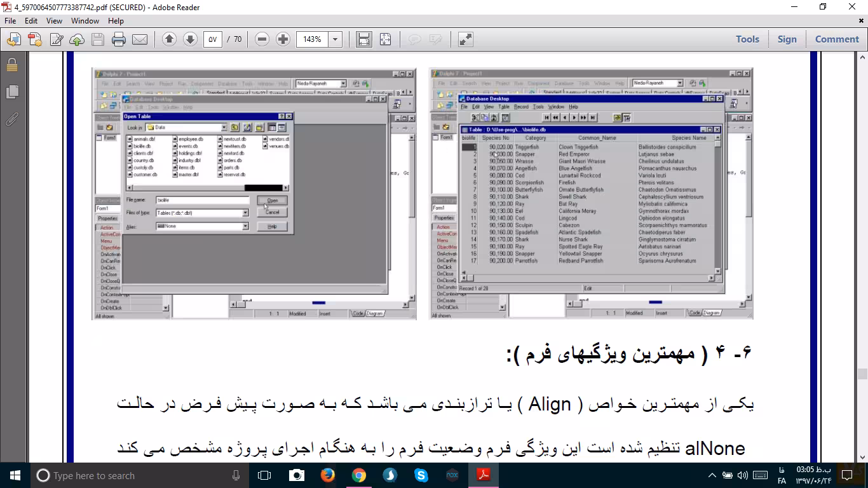Print the document with printer icon
Image resolution: width=868 pixels, height=488 pixels.
(x=119, y=39)
